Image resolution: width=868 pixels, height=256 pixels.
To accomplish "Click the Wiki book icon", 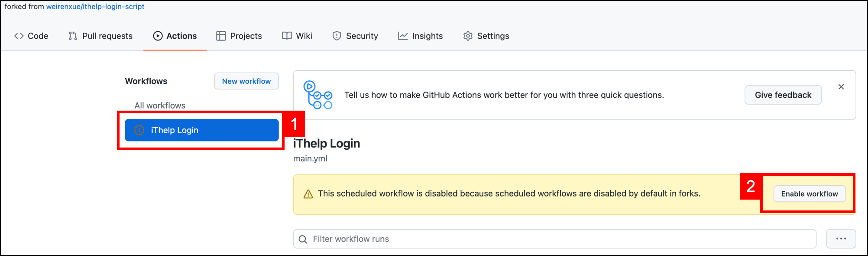I will point(287,36).
